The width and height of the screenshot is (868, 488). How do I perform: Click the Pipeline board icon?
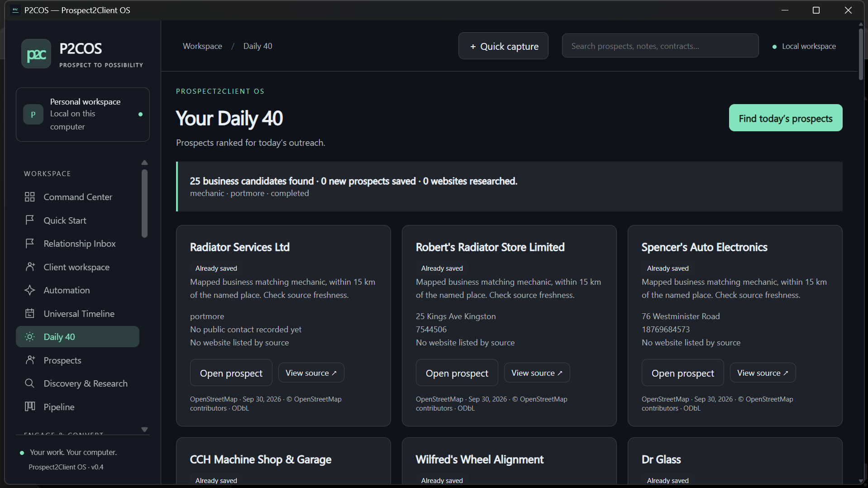pos(30,407)
